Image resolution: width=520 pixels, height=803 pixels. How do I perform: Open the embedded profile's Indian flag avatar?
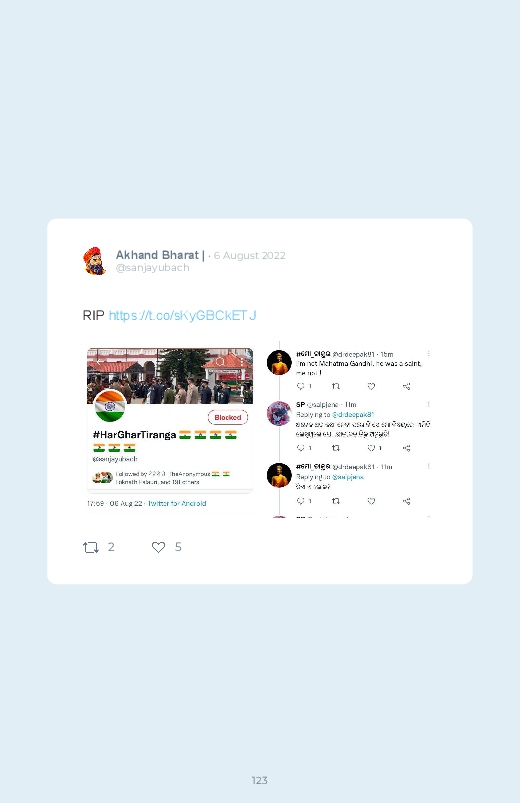[110, 406]
